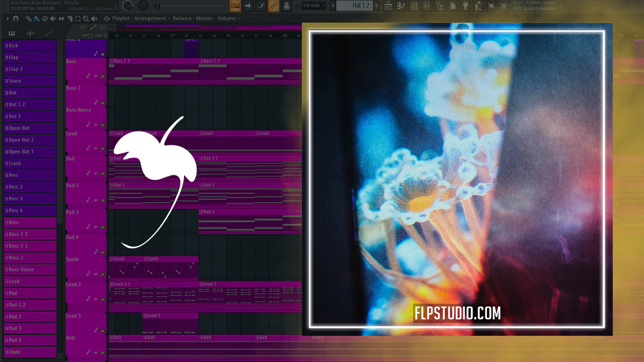Select Open Hat 3 pattern in the picker
The width and height of the screenshot is (644, 362).
click(30, 152)
